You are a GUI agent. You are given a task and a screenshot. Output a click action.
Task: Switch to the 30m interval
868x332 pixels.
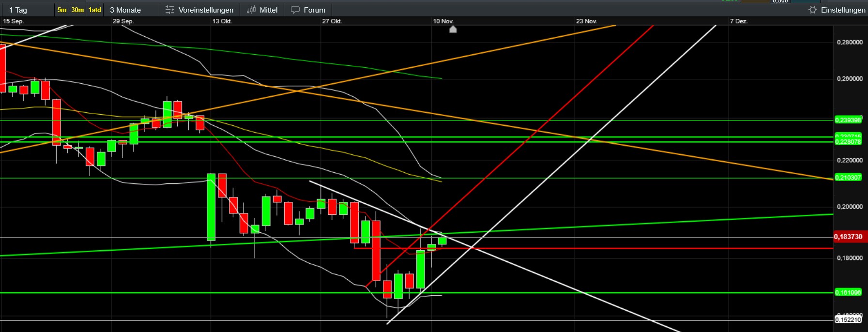[77, 10]
